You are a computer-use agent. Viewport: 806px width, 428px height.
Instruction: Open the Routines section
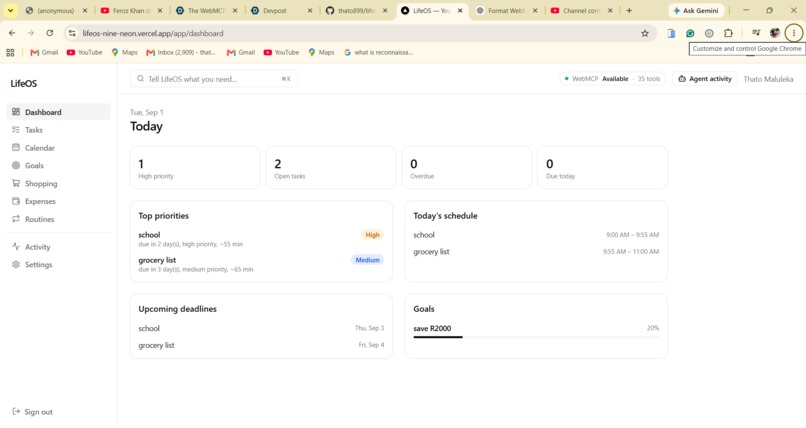pyautogui.click(x=58, y=219)
